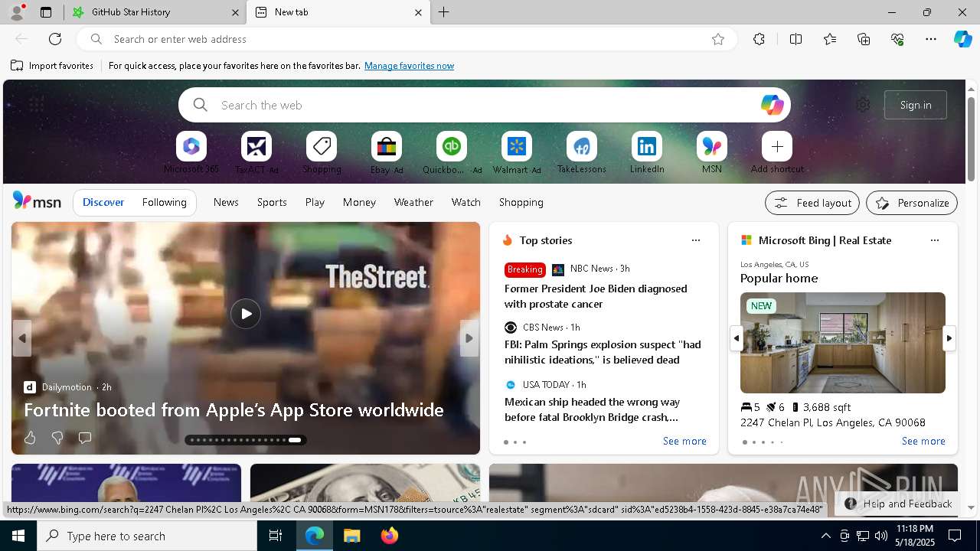The height and width of the screenshot is (551, 980).
Task: Open the Palm Springs explosion headline
Action: (x=603, y=352)
